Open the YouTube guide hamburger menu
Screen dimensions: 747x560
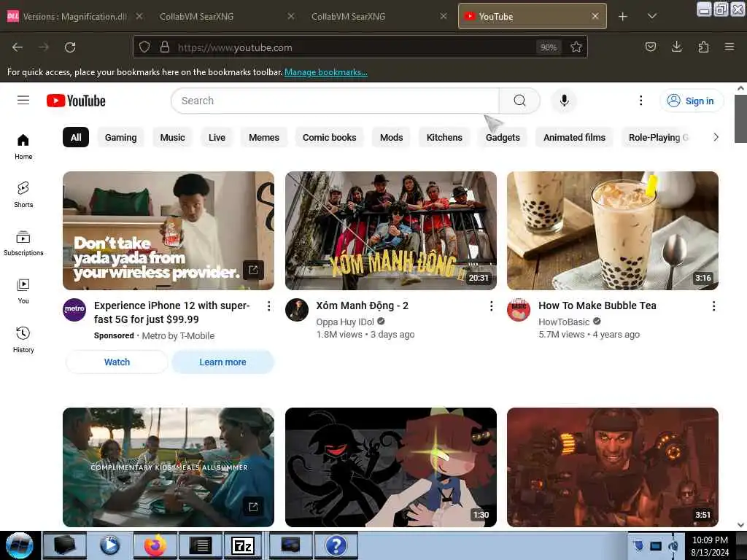click(x=23, y=101)
